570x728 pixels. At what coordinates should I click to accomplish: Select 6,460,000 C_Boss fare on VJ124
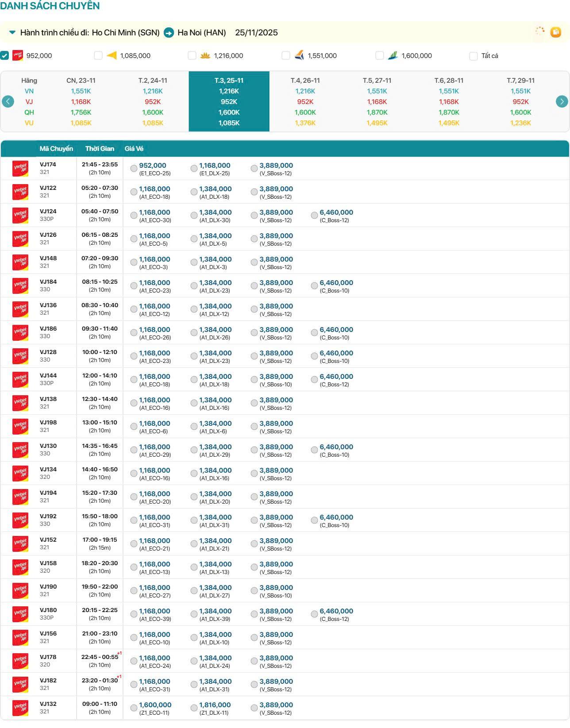click(314, 216)
